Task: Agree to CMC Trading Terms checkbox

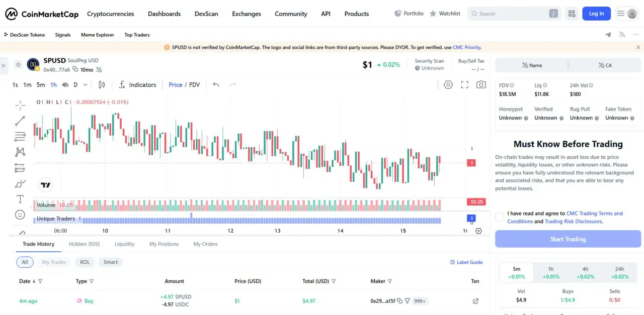Action: point(500,217)
